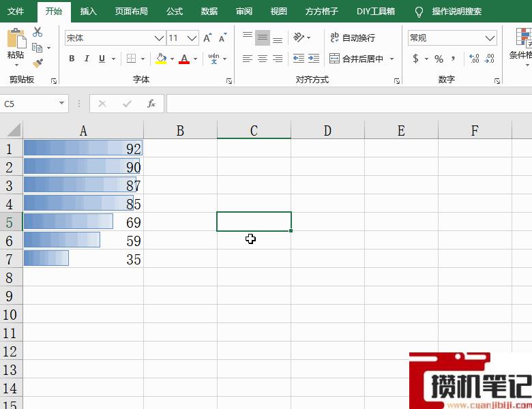The width and height of the screenshot is (532, 409).
Task: Decrease the indent level
Action: 299,59
